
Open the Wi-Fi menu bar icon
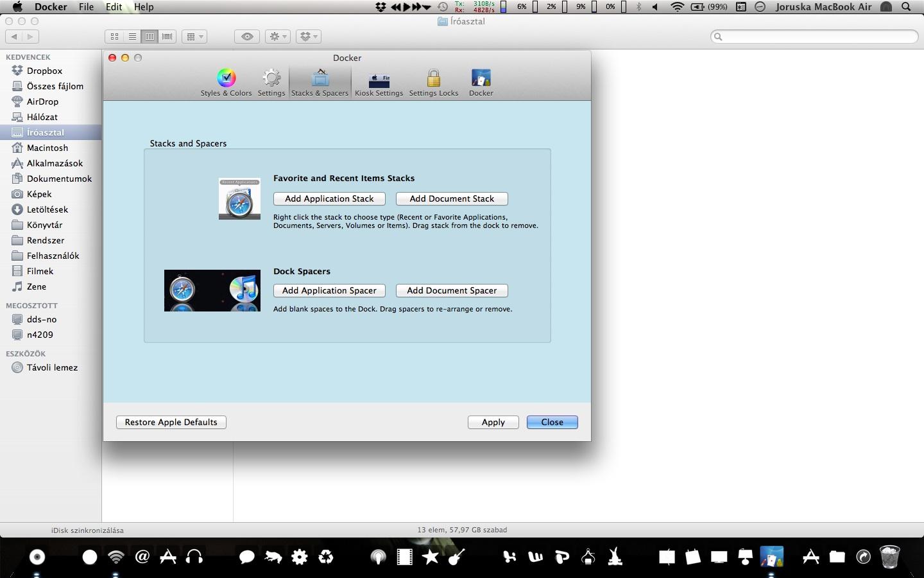[677, 6]
